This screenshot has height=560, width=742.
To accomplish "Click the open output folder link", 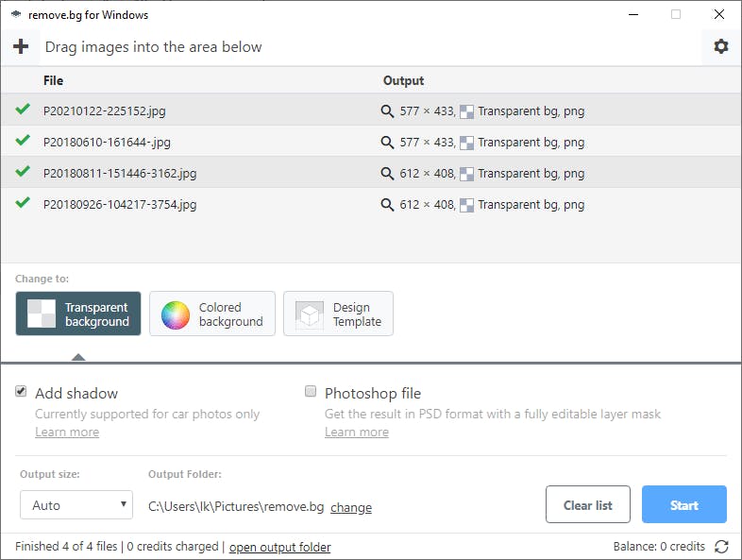I will (279, 547).
